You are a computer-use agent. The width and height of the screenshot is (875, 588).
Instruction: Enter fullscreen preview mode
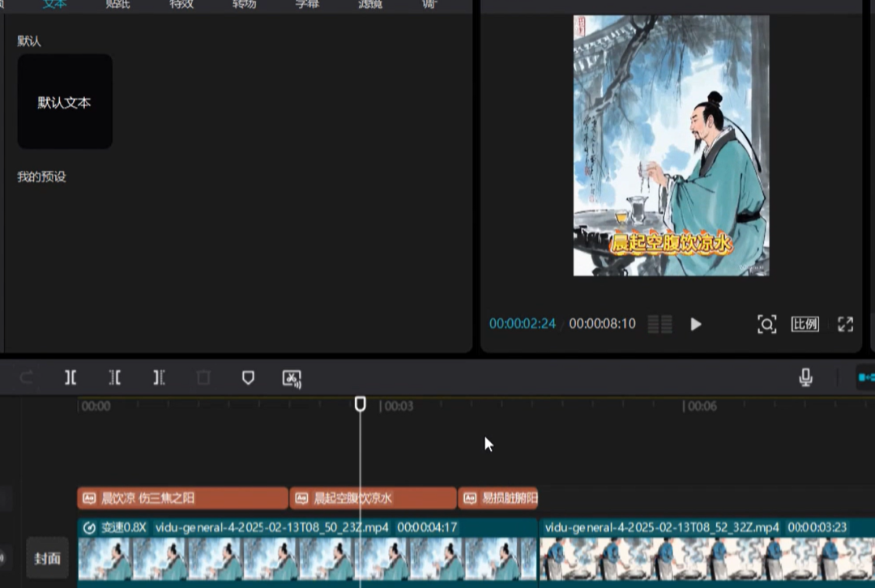pyautogui.click(x=845, y=324)
